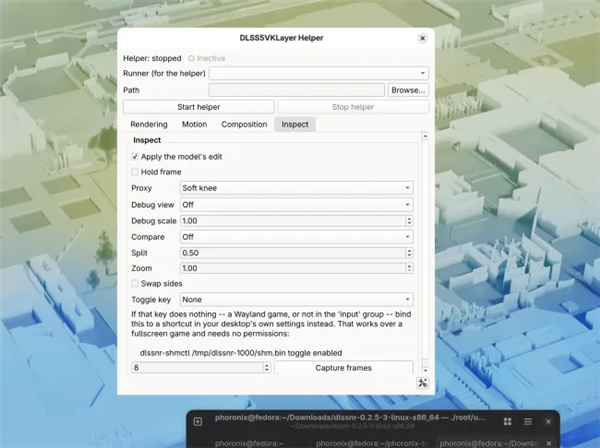Open tab overview grid icon in terminal
The width and height of the screenshot is (600, 448).
pos(507,422)
